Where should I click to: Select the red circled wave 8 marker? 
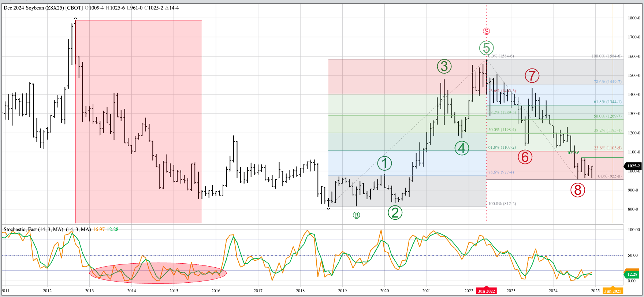pos(577,190)
